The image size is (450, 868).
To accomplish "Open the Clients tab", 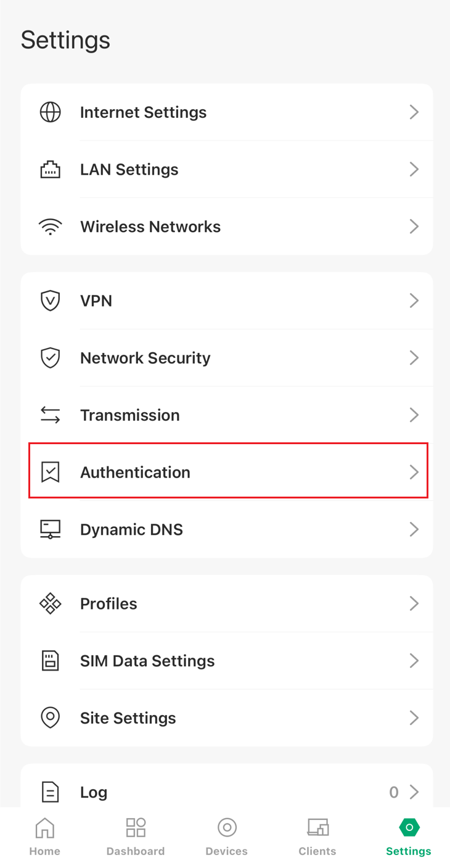I will click(x=317, y=837).
